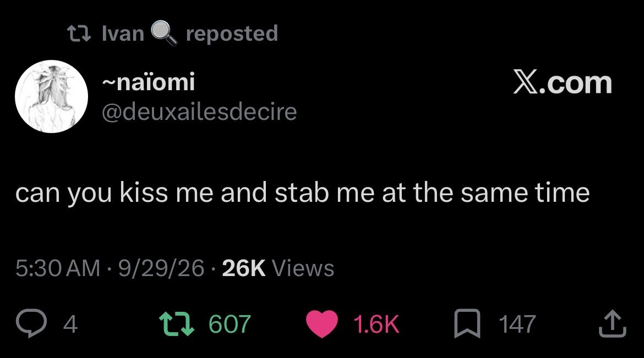
Task: Click the repost icon beside Ivan
Action: tap(79, 34)
